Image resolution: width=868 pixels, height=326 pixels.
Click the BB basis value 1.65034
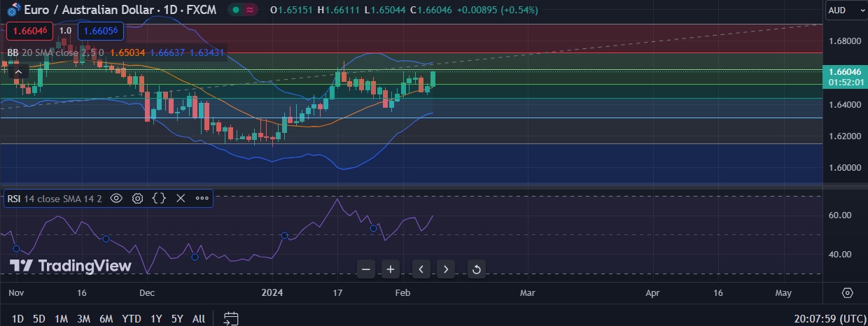127,52
